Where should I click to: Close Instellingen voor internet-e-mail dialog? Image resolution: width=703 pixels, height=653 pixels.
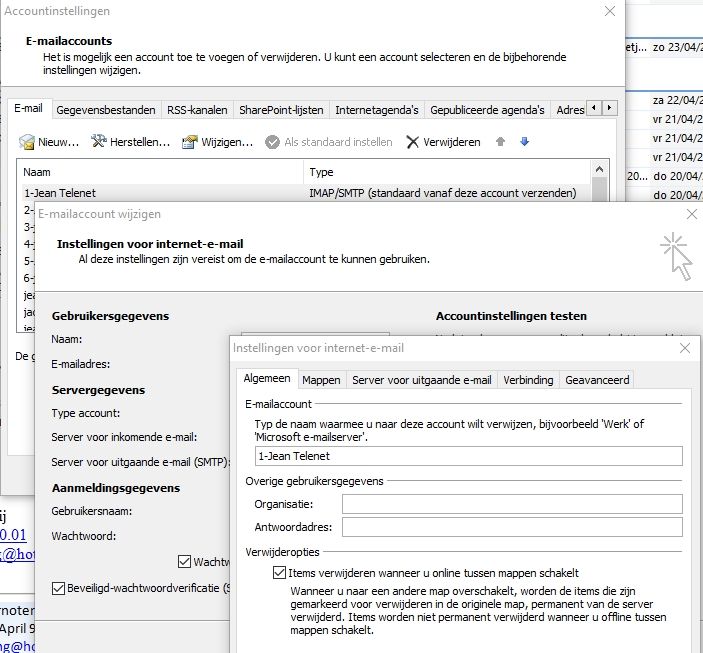tap(685, 348)
